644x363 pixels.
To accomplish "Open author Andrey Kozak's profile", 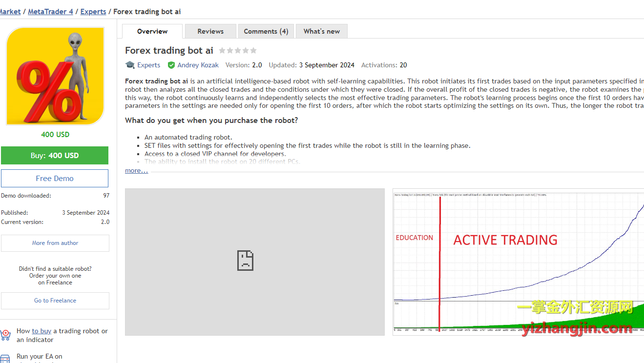I will coord(198,65).
